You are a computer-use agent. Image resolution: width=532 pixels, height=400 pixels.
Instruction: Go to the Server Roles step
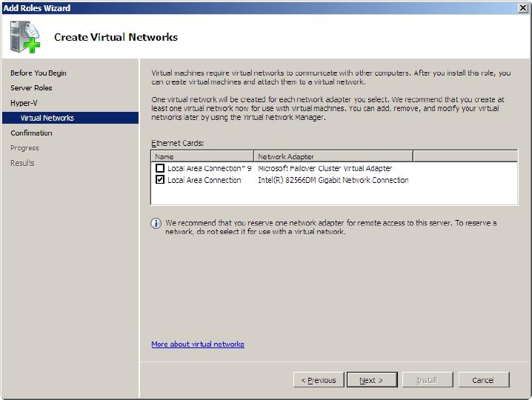pos(31,88)
